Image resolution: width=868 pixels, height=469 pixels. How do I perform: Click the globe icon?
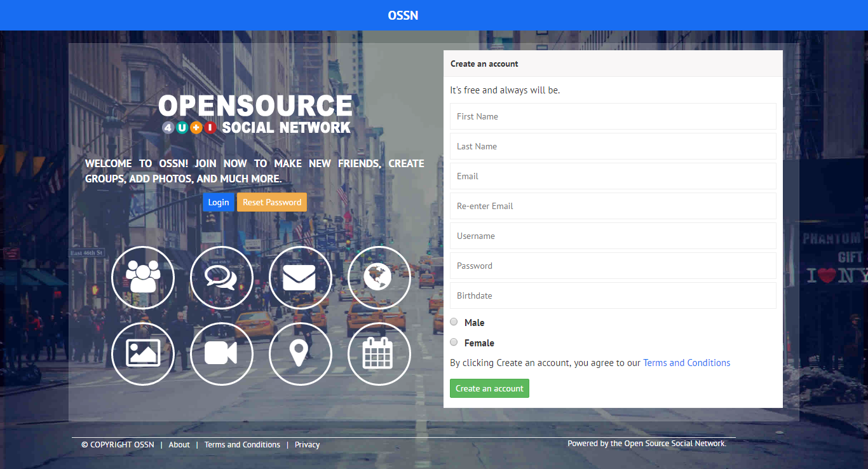[x=379, y=278]
